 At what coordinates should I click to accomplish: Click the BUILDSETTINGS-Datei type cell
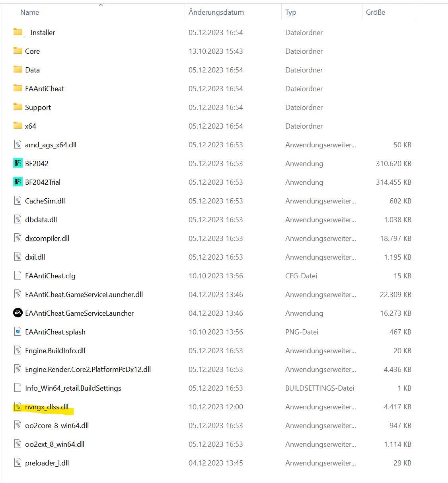pos(319,388)
